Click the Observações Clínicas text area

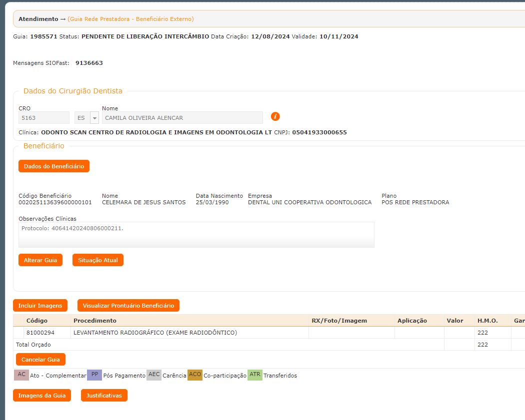click(x=196, y=235)
